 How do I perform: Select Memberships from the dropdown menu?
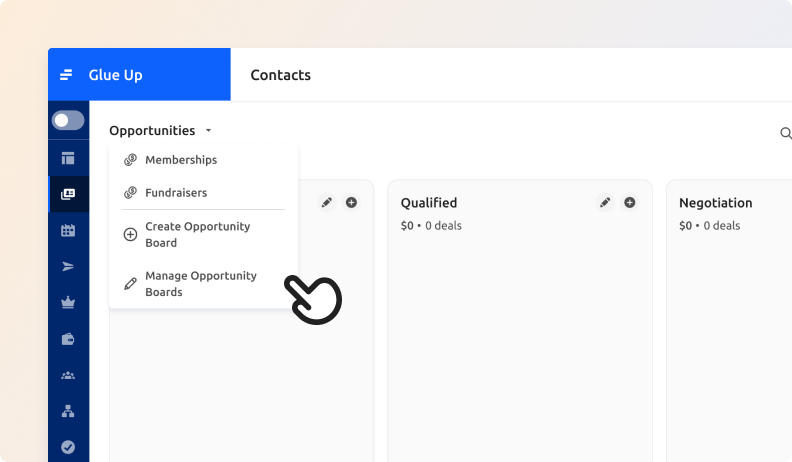click(x=180, y=160)
